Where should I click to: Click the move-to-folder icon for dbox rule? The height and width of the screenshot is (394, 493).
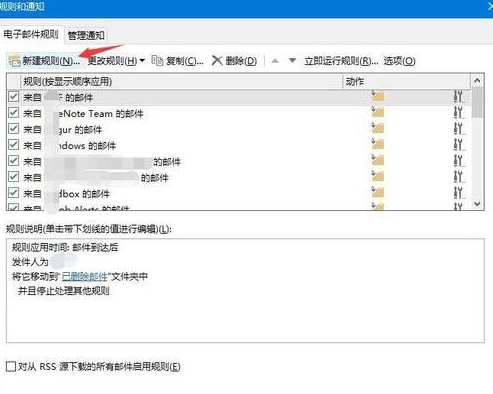coord(378,193)
